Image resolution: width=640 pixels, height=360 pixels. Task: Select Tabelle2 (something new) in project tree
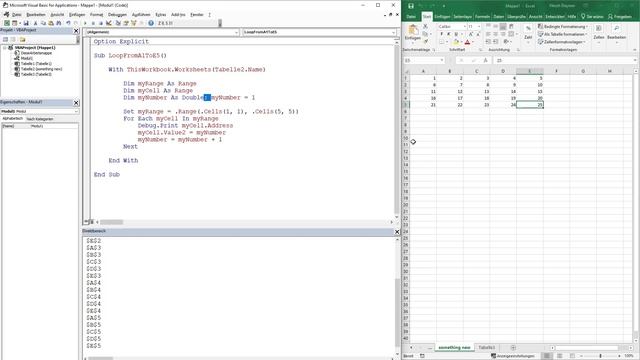(x=41, y=69)
